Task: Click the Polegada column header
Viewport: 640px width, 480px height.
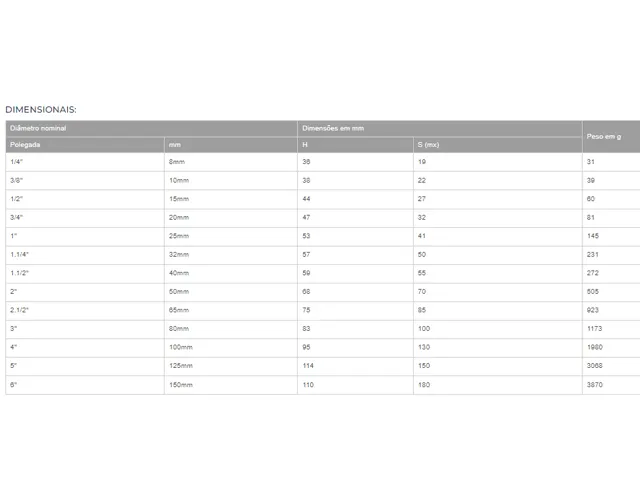Action: [85, 144]
